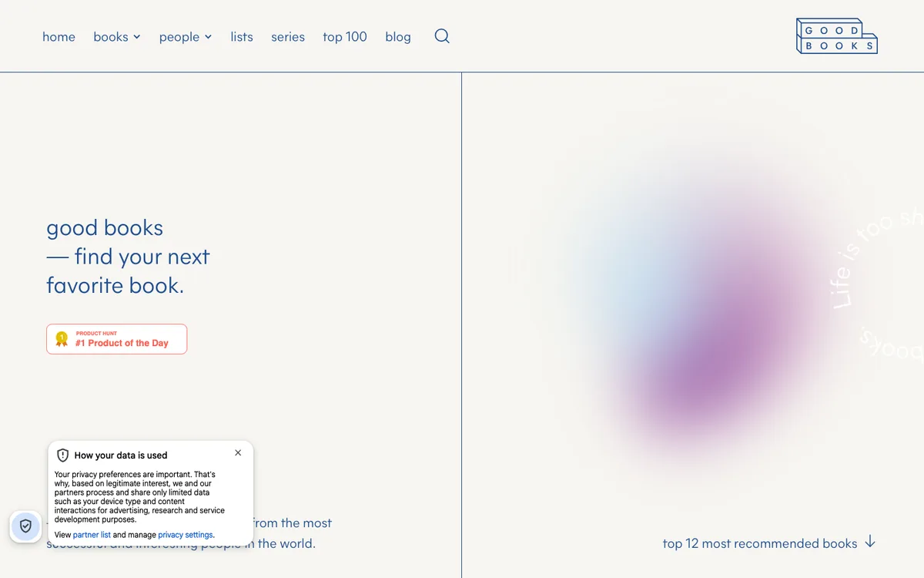Open the top 100 page
This screenshot has width=924, height=578.
pos(345,37)
